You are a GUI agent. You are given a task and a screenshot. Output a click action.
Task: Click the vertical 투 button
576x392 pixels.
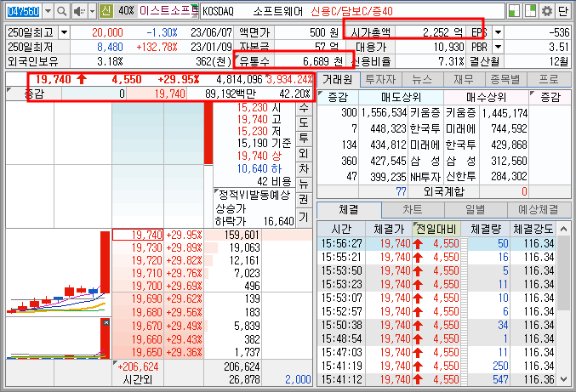click(304, 138)
